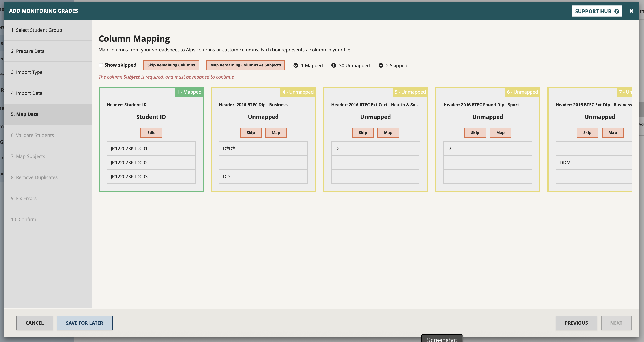This screenshot has width=644, height=342.
Task: Click the Subject required warning message
Action: pyautogui.click(x=166, y=77)
